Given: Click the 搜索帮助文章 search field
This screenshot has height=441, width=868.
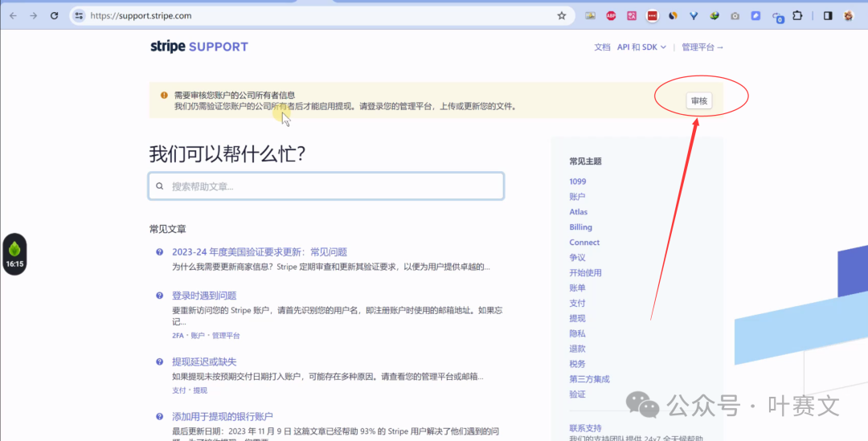Looking at the screenshot, I should (x=326, y=186).
